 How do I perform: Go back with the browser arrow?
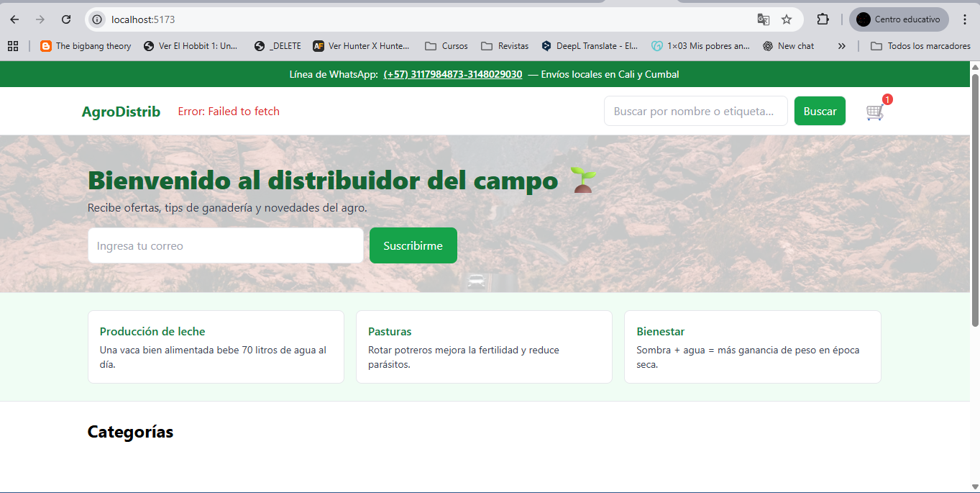click(14, 19)
